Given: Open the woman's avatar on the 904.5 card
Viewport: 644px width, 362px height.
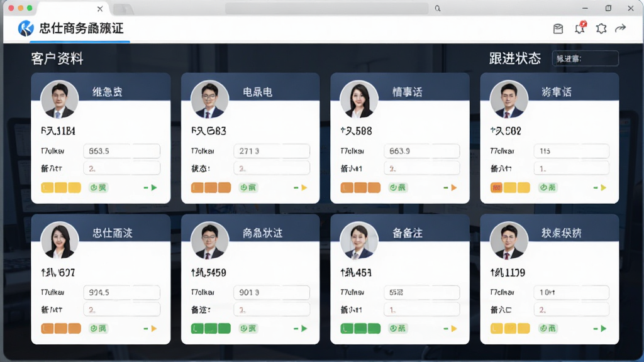Looking at the screenshot, I should pyautogui.click(x=60, y=241).
